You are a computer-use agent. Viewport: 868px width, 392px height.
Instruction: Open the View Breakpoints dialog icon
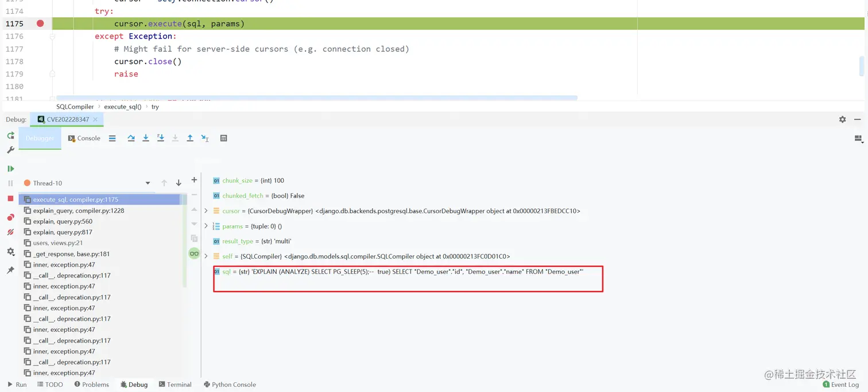point(10,217)
